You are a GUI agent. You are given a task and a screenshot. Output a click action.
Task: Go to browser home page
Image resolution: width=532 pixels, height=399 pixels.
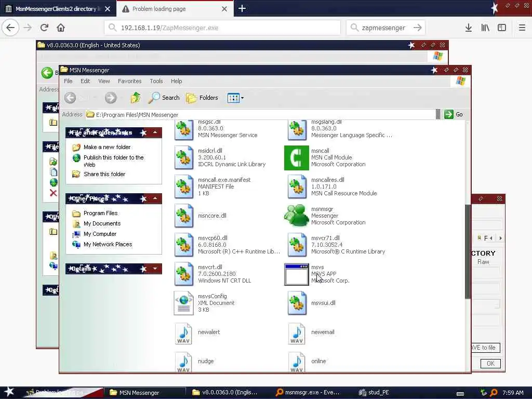(61, 28)
